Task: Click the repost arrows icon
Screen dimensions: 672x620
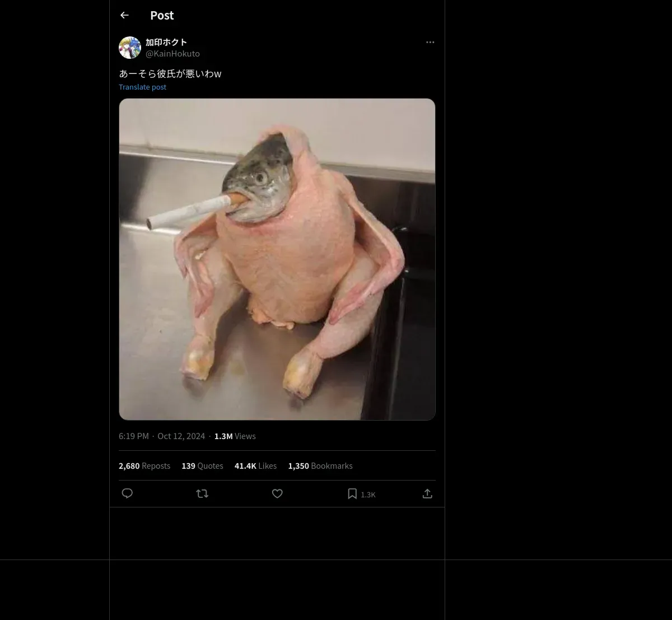Action: pyautogui.click(x=202, y=493)
